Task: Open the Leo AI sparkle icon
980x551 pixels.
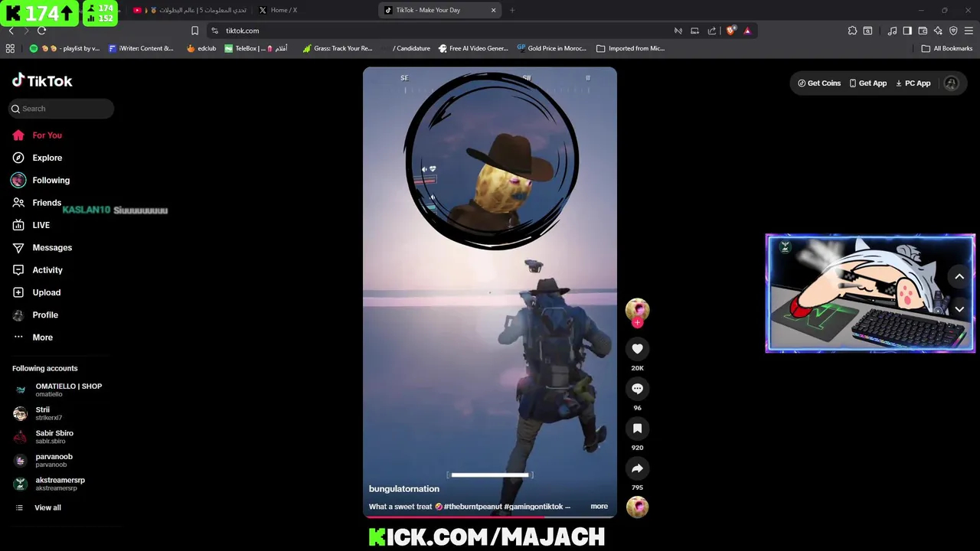Action: point(938,31)
